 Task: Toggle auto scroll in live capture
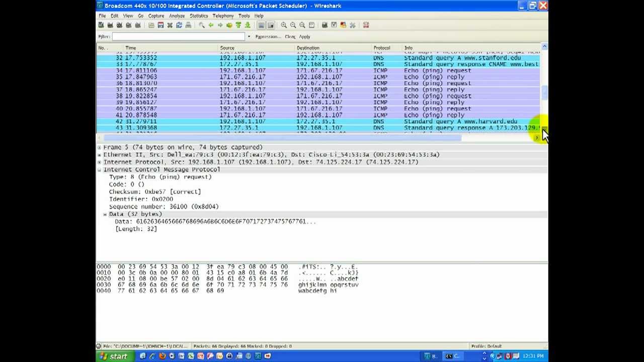(x=270, y=25)
